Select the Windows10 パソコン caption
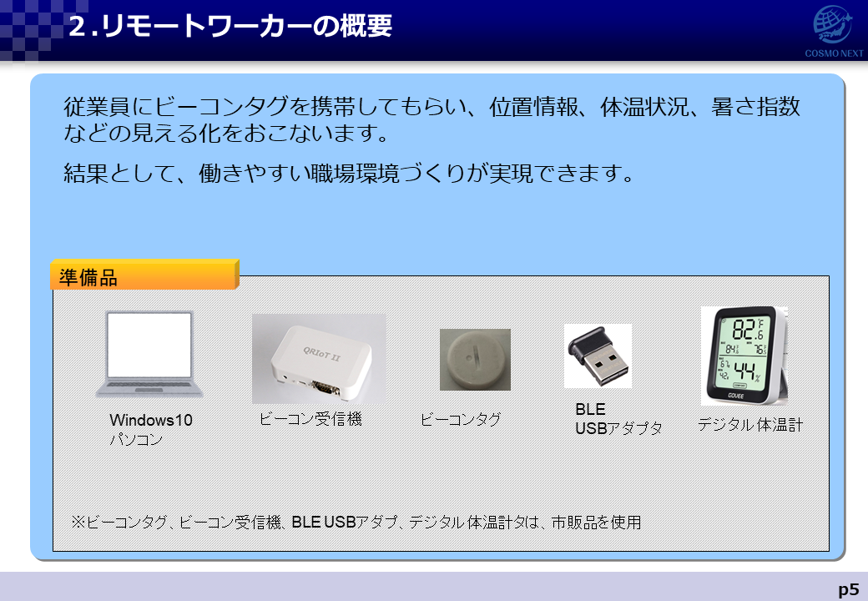The image size is (868, 601). [x=150, y=429]
